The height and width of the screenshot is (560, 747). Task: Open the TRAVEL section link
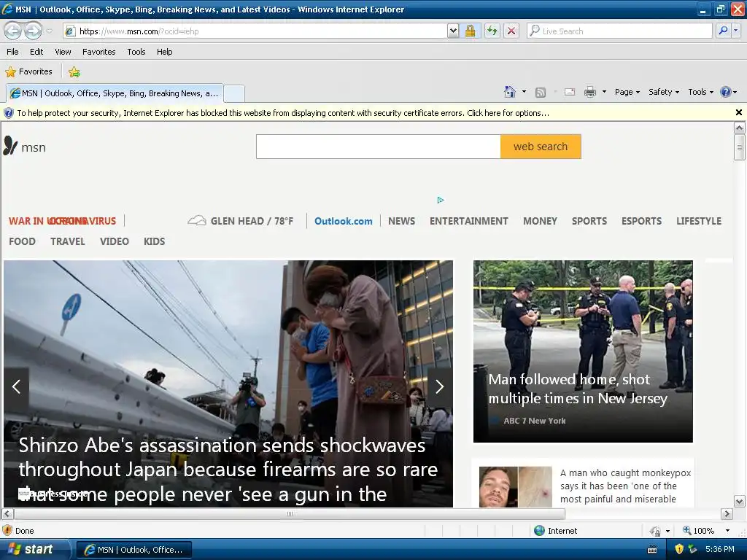[68, 241]
